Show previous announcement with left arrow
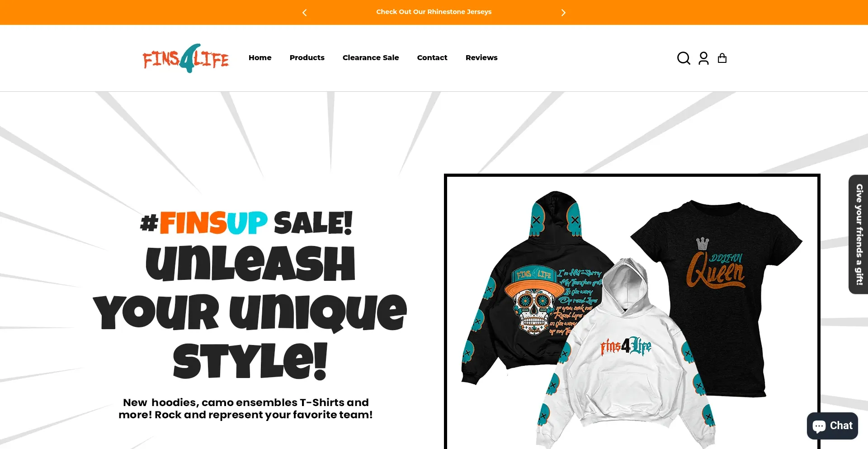868x449 pixels. pyautogui.click(x=304, y=13)
